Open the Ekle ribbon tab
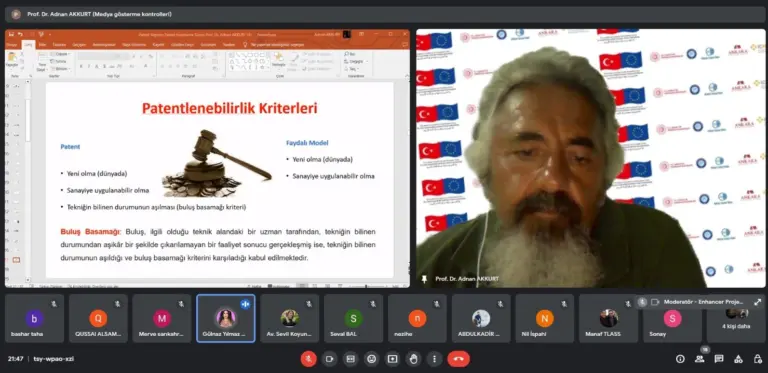Image resolution: width=768 pixels, height=373 pixels. pyautogui.click(x=43, y=45)
